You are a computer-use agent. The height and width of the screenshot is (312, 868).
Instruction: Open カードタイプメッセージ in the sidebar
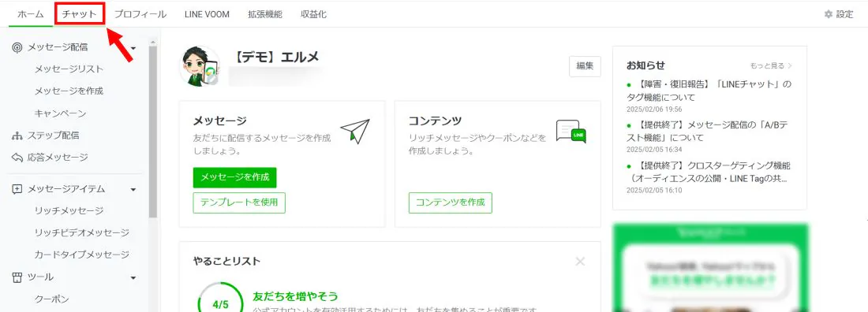(81, 254)
